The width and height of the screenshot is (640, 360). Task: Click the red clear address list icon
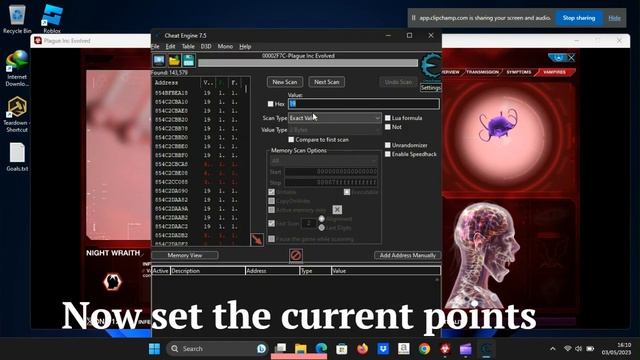coord(296,256)
